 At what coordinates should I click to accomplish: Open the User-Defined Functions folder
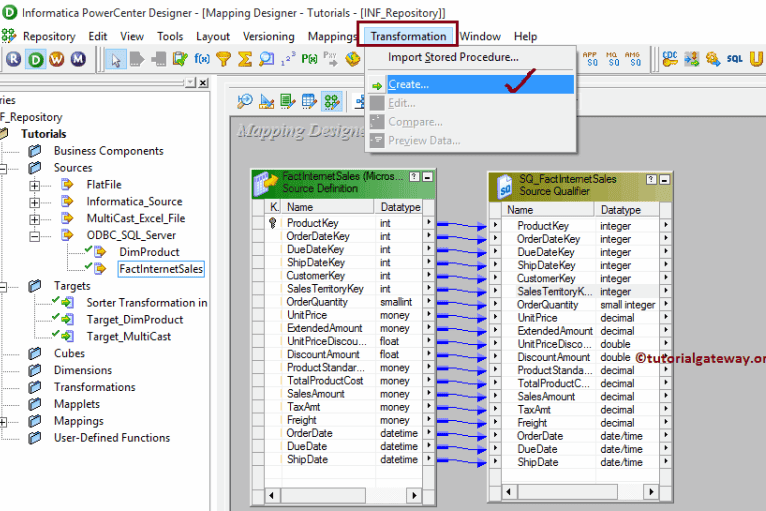(112, 438)
